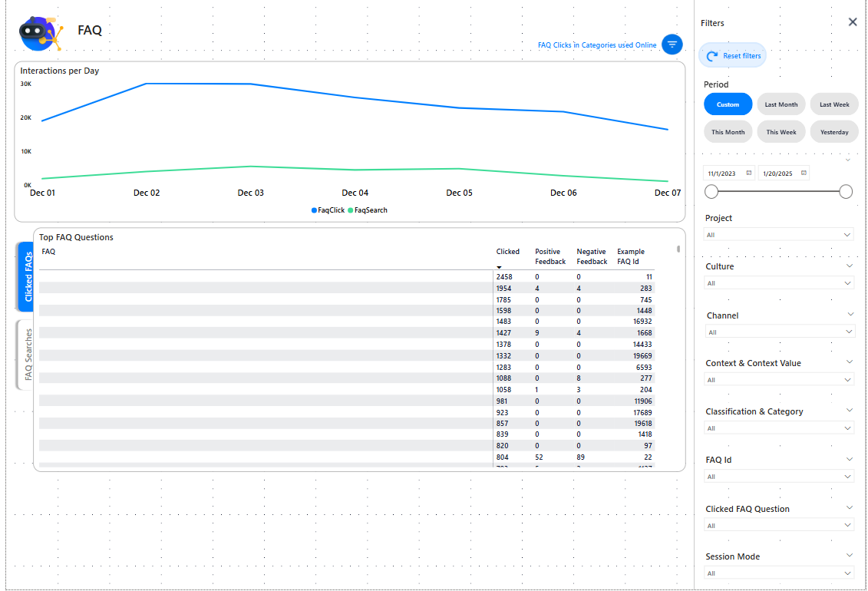Image resolution: width=868 pixels, height=591 pixels.
Task: Open the Project dropdown
Action: coord(778,235)
